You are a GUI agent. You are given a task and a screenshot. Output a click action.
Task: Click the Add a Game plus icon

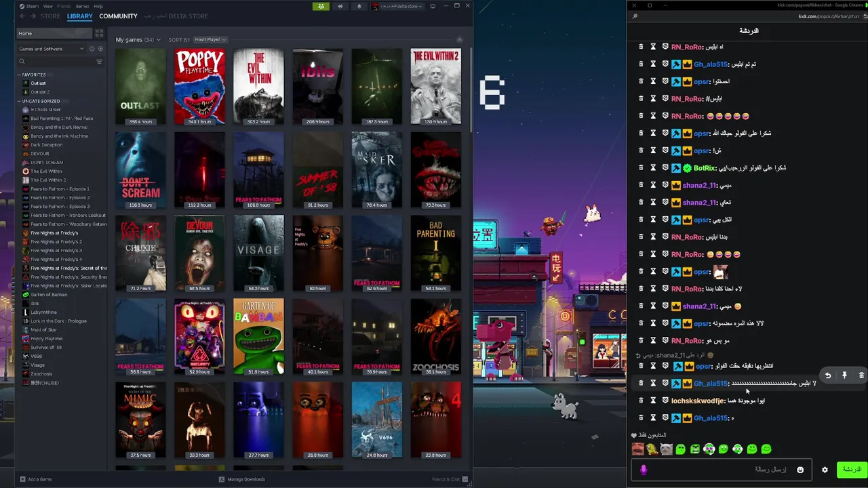coord(22,479)
